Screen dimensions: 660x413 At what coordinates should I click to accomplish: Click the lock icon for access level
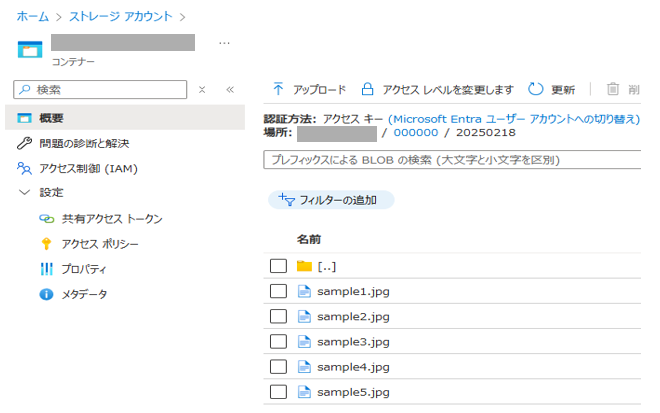click(367, 89)
